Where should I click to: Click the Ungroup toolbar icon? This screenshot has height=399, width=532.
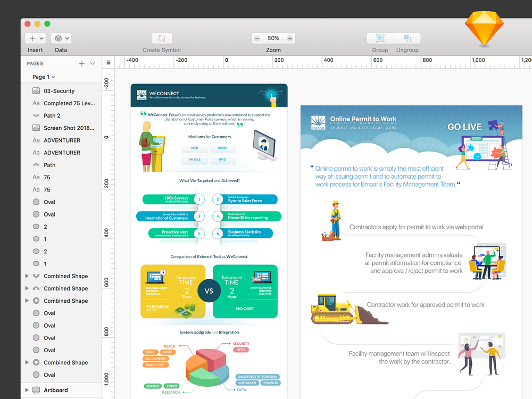[407, 38]
